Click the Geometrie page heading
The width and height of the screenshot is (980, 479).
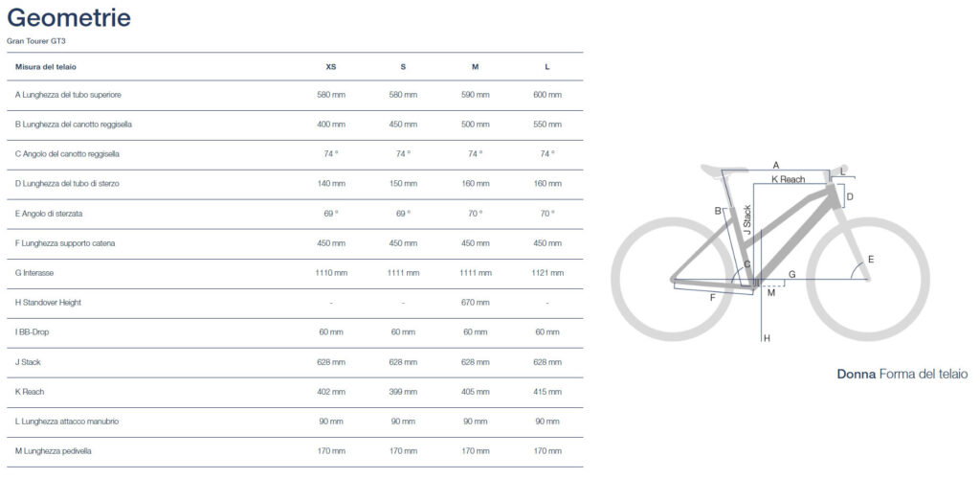coord(68,17)
